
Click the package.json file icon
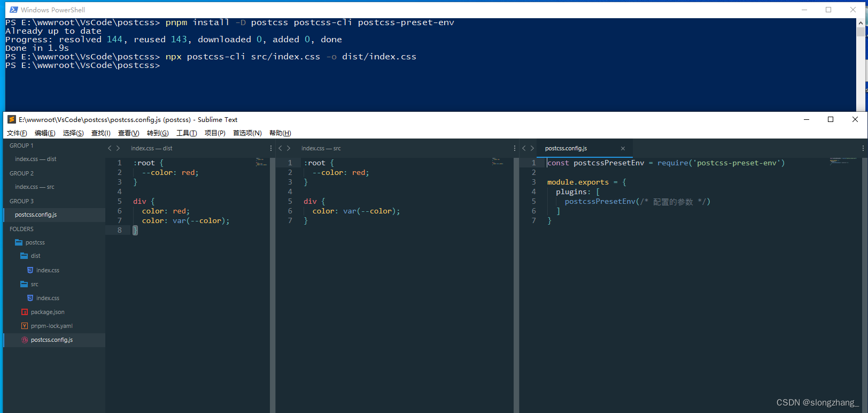tap(24, 312)
